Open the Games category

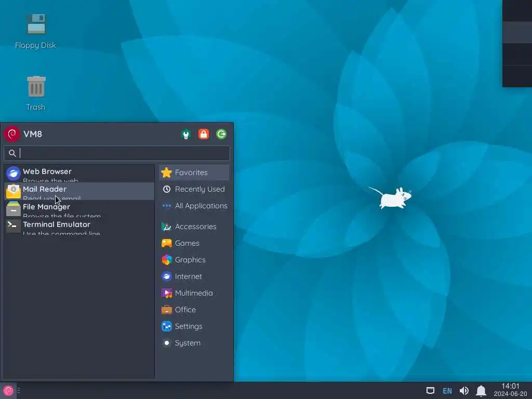[194, 243]
